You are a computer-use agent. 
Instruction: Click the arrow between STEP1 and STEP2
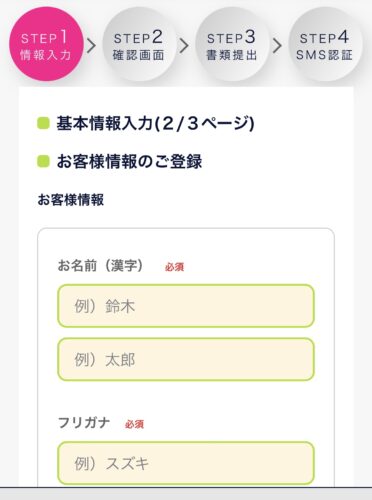[x=91, y=46]
